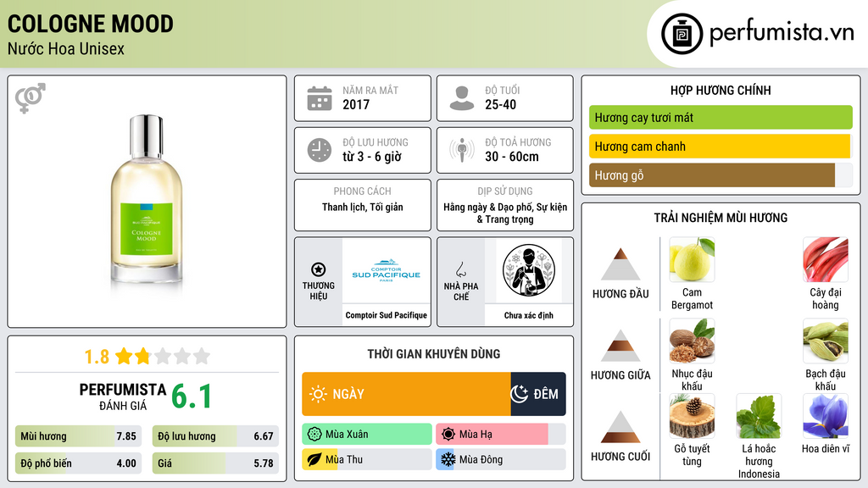Click the unisex gender symbol icon
The image size is (868, 488).
pos(30,98)
